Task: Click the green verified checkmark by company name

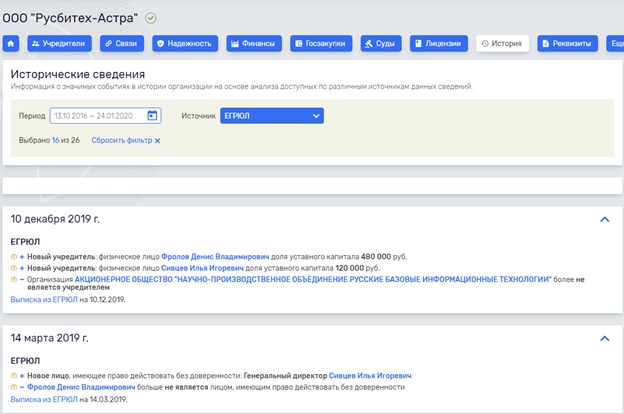Action: [x=151, y=18]
